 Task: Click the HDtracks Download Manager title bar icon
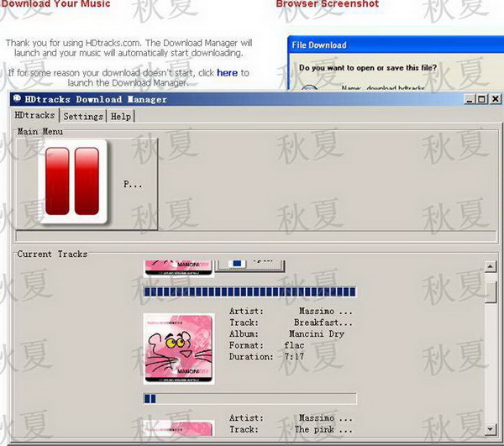18,98
